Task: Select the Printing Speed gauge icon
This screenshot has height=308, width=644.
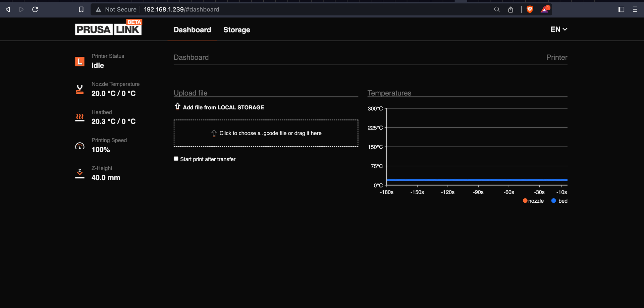Action: tap(79, 145)
